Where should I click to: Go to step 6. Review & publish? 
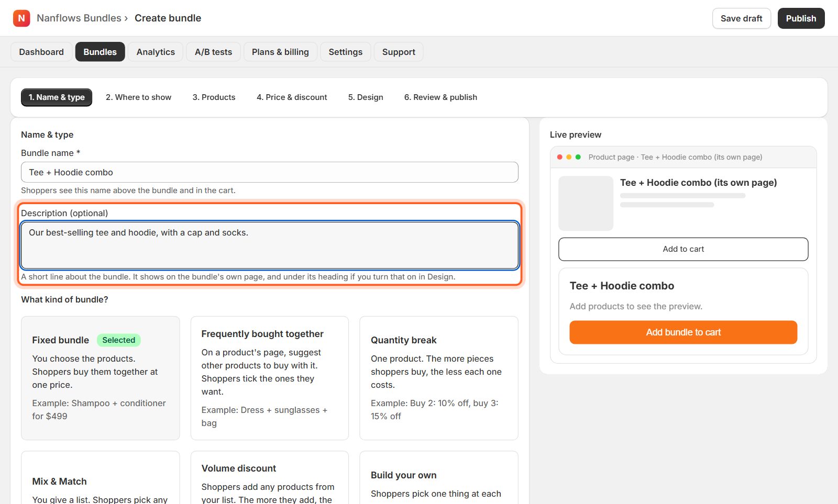tap(440, 97)
